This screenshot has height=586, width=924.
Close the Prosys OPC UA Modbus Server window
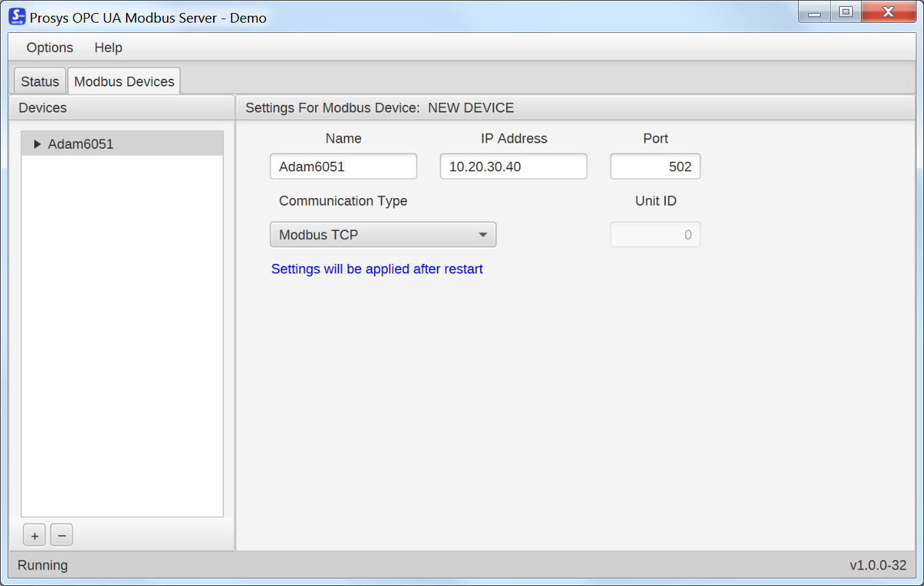(888, 12)
